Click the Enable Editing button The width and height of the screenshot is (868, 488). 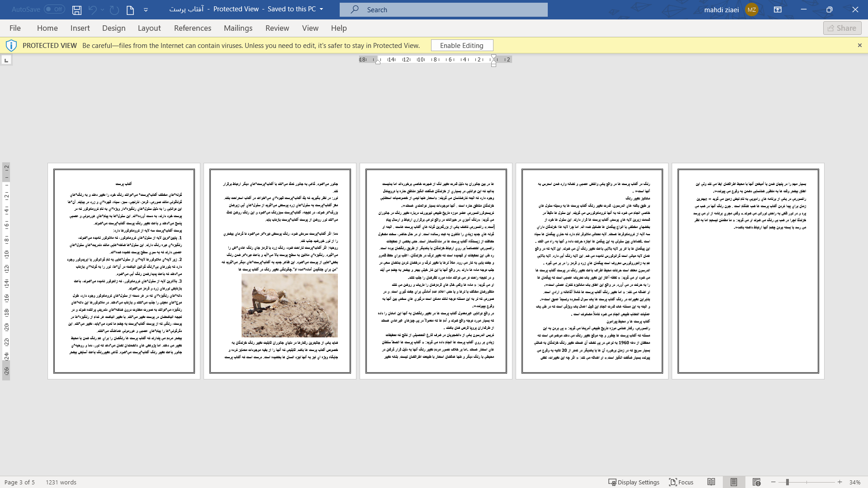462,45
